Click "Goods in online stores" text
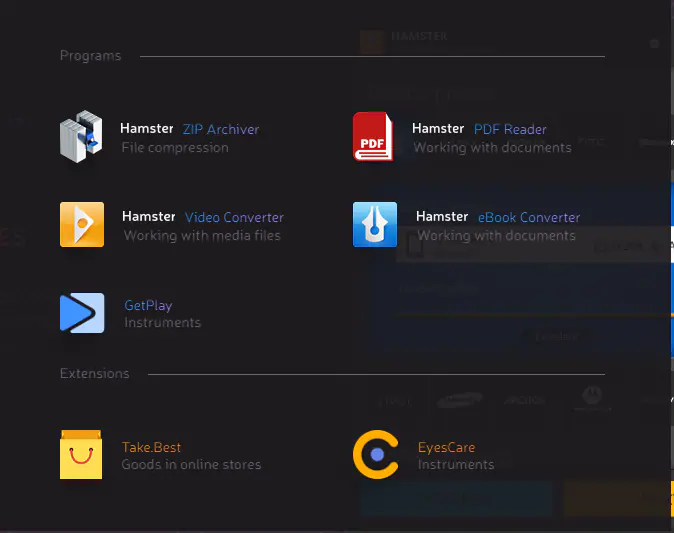Viewport: 674px width, 533px height. pyautogui.click(x=191, y=465)
